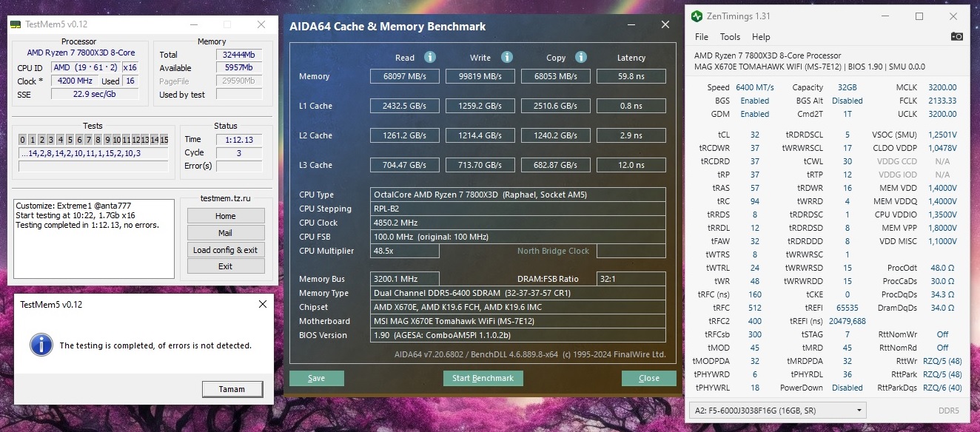This screenshot has width=980, height=432.
Task: Close the TestMem5 completion dialog with X
Action: coord(263,304)
